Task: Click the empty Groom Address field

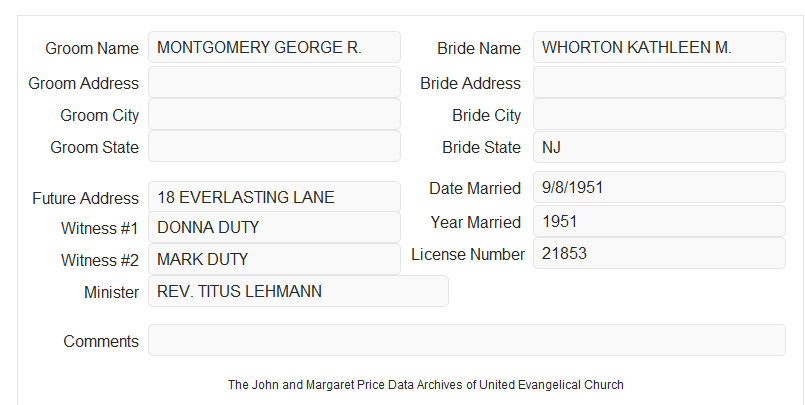Action: click(274, 82)
